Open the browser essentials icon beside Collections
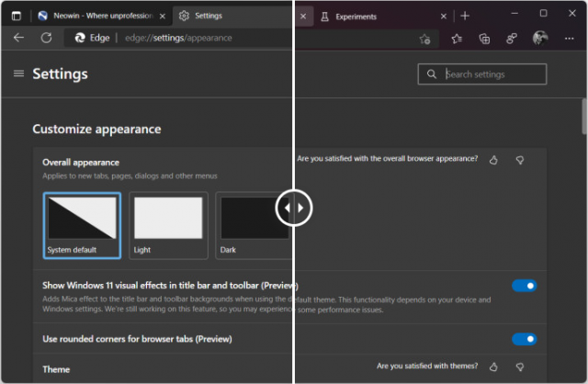The height and width of the screenshot is (384, 588). [x=512, y=39]
